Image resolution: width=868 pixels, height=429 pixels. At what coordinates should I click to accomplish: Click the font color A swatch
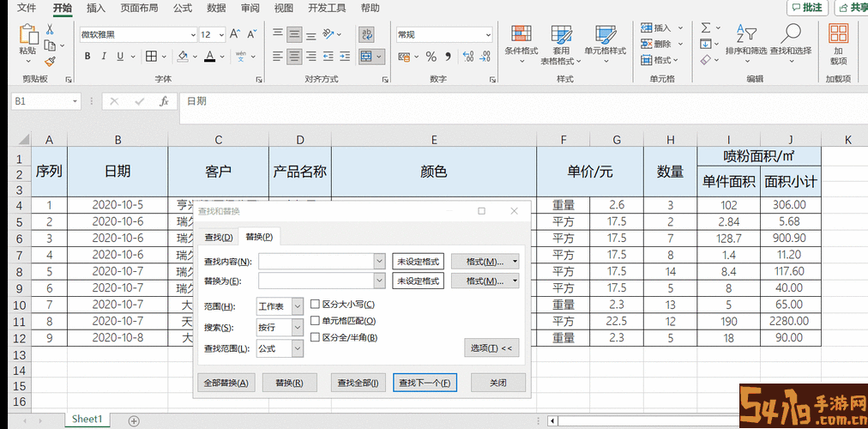pos(209,56)
